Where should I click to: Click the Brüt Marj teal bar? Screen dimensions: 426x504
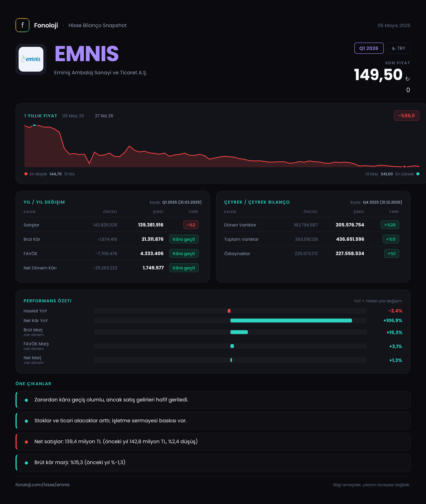[x=239, y=332]
